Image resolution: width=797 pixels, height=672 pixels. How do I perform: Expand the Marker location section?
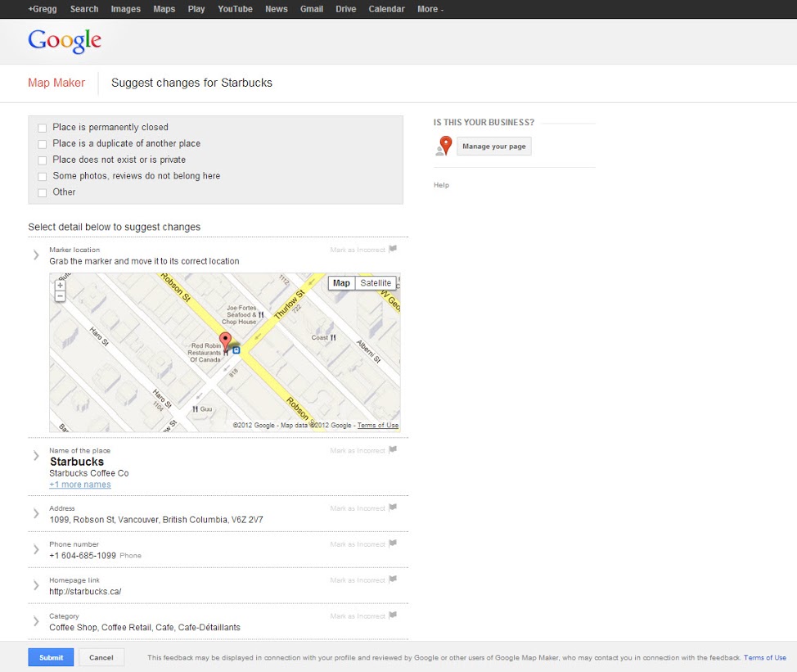point(36,255)
